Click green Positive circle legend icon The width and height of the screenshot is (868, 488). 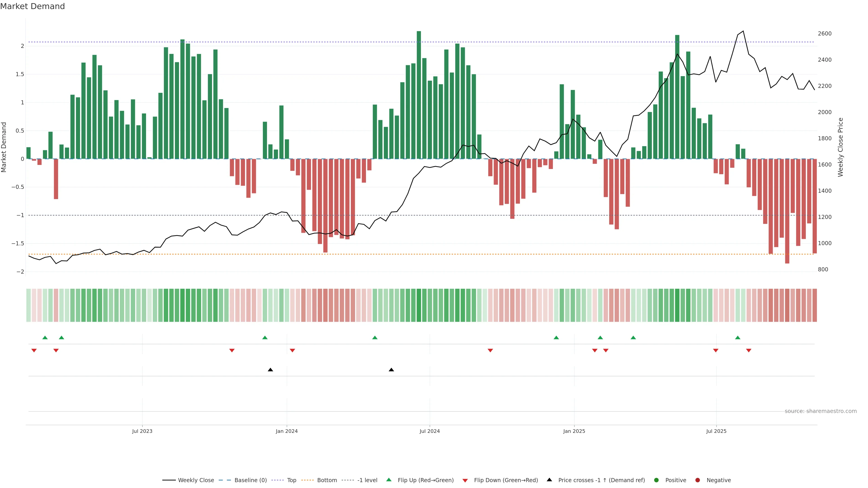pos(656,480)
